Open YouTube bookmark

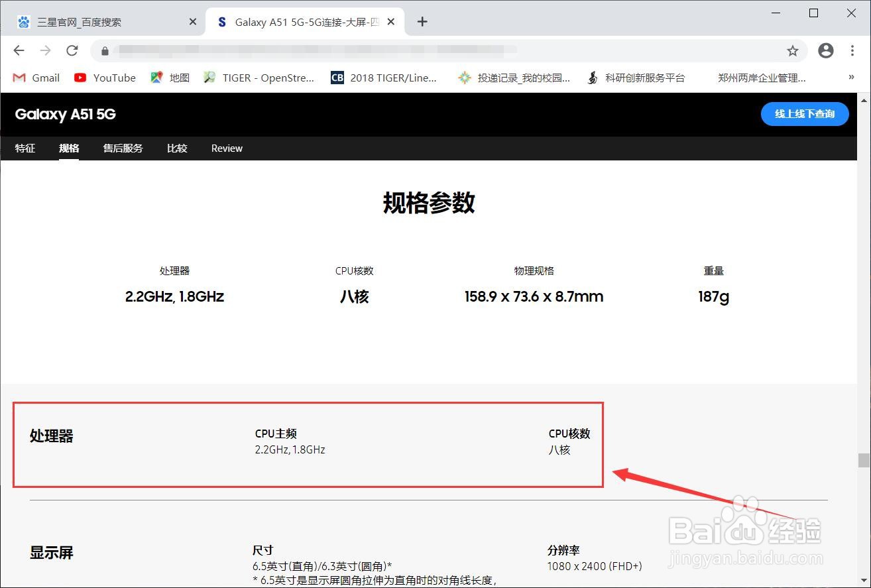105,78
